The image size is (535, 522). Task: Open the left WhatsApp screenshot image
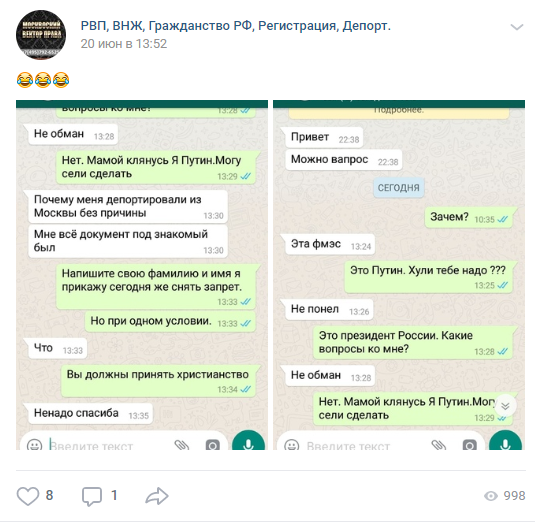(142, 275)
